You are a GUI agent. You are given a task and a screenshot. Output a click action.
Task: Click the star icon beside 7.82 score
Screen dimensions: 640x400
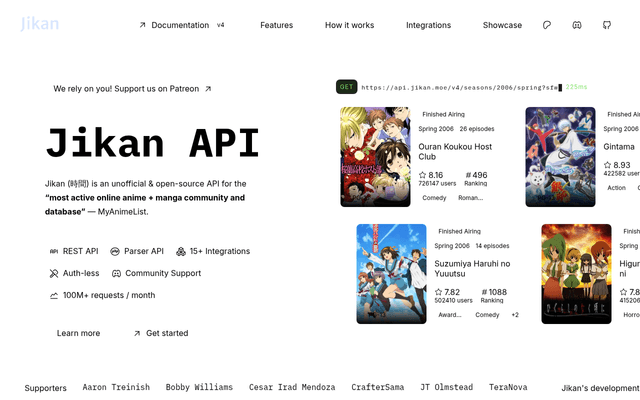point(438,292)
